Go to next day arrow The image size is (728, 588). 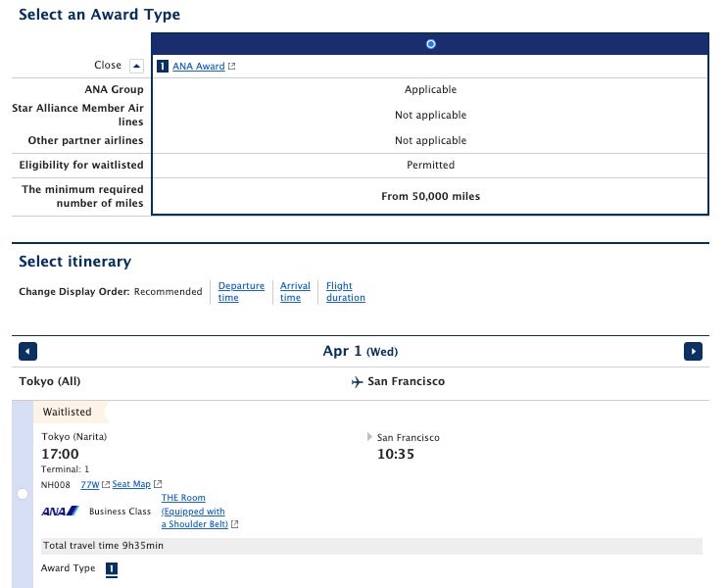[x=693, y=352]
